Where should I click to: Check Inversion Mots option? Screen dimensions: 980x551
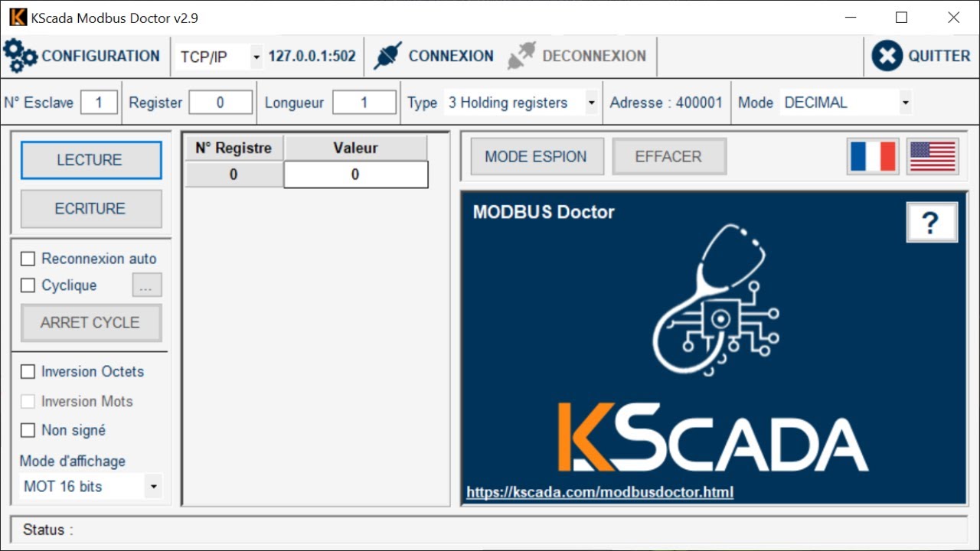point(28,401)
